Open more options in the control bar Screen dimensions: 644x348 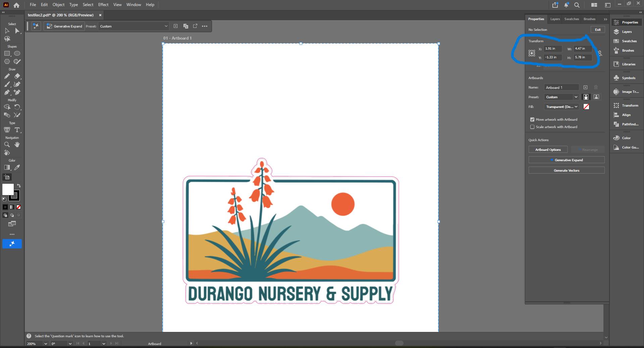[x=205, y=26]
